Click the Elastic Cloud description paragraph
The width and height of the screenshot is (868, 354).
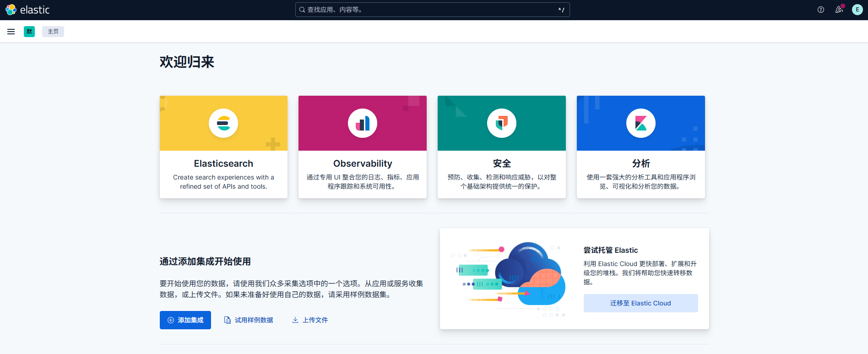click(x=640, y=273)
